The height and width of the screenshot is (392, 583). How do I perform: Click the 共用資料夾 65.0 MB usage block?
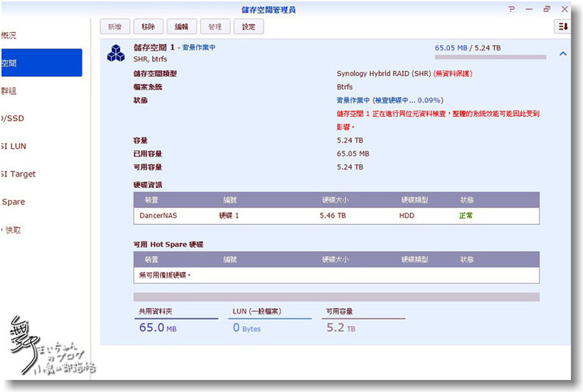coord(175,322)
